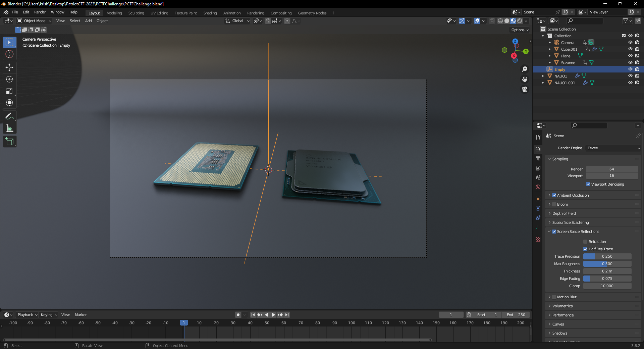
Task: Play the animation forward
Action: click(x=273, y=315)
